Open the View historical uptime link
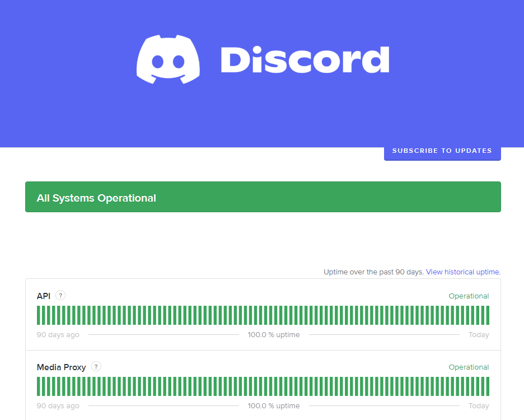524x420 pixels. tap(463, 272)
